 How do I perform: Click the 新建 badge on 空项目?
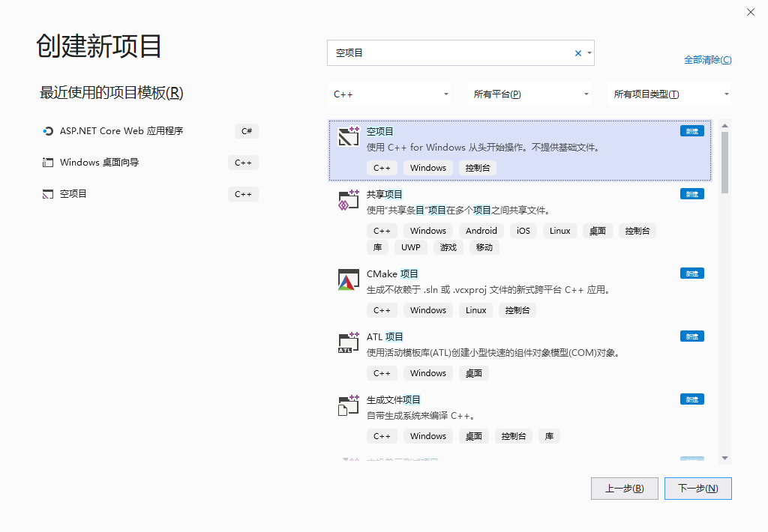coord(692,131)
